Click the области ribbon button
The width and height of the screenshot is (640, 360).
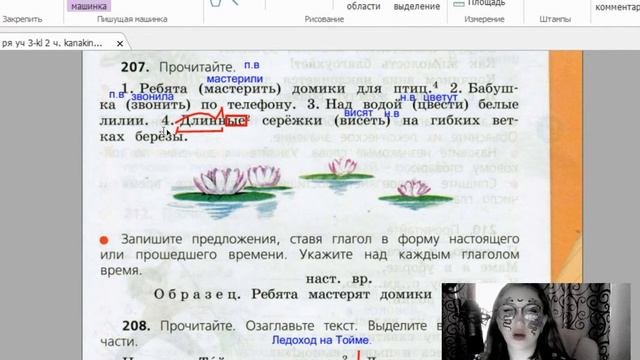(363, 6)
